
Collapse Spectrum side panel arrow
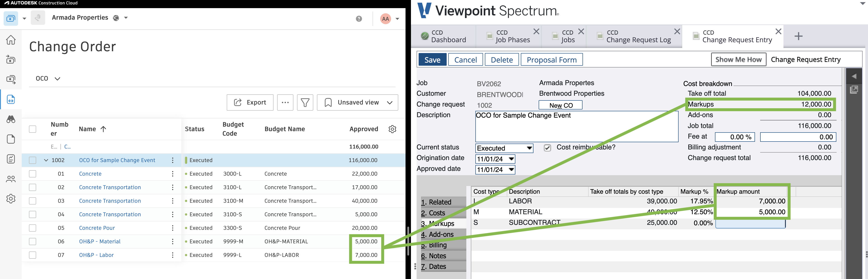click(x=854, y=76)
